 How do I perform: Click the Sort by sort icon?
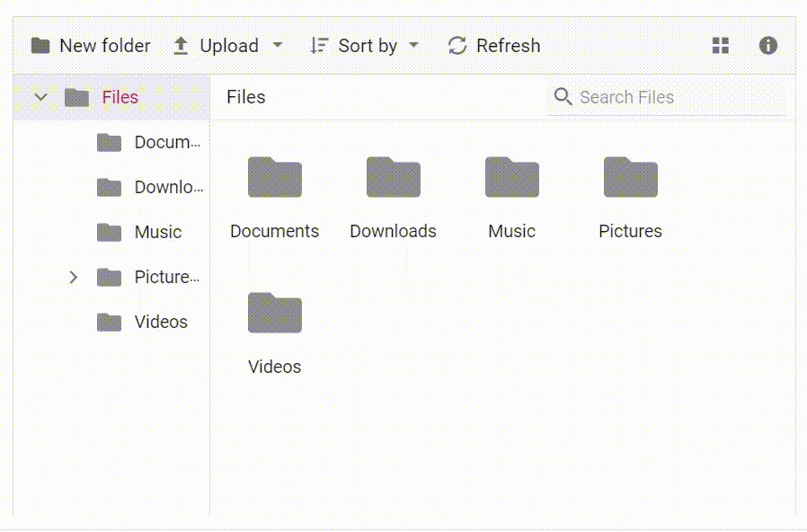click(x=319, y=46)
